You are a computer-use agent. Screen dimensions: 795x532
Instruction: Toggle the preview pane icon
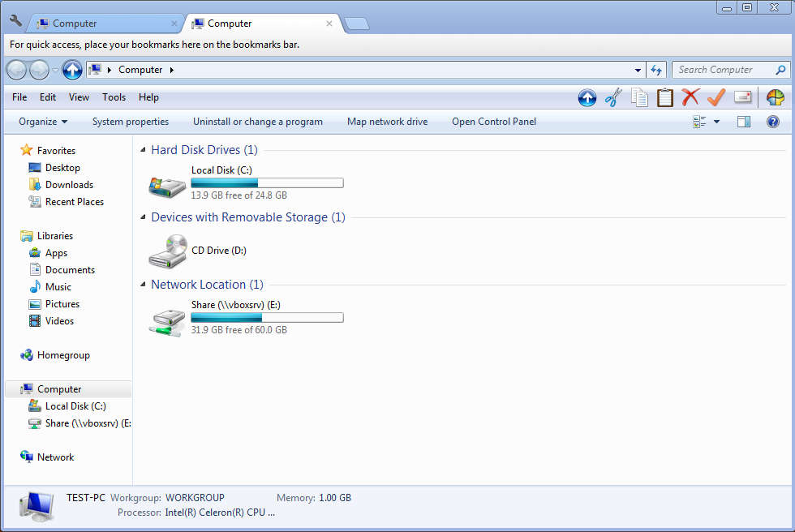(x=744, y=122)
